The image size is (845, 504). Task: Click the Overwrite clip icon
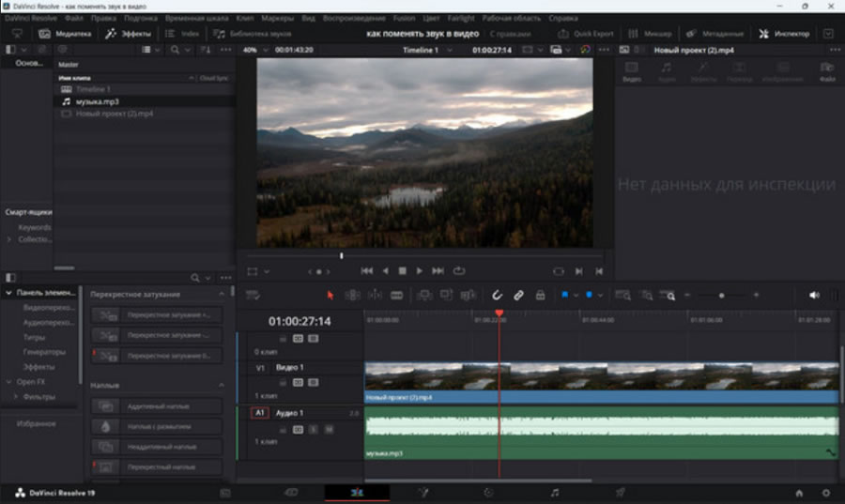click(446, 295)
